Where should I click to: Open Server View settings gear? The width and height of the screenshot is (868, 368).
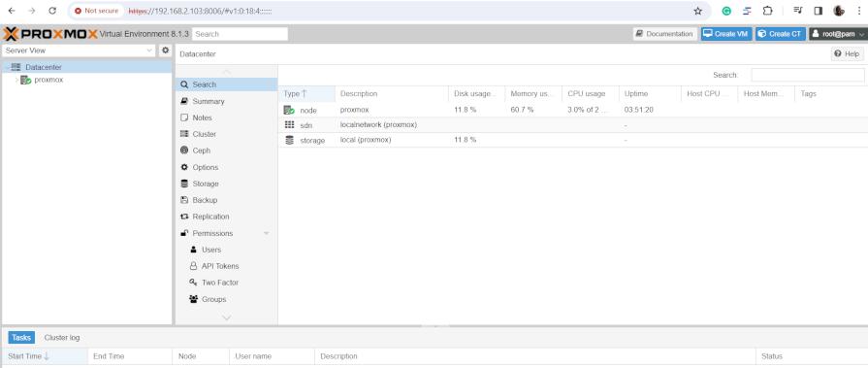(x=165, y=50)
